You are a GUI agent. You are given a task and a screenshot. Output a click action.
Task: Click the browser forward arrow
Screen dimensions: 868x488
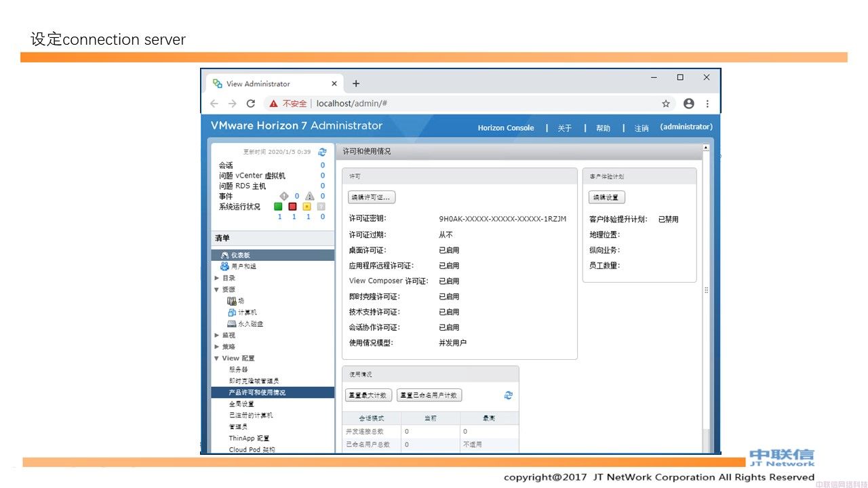pos(233,104)
